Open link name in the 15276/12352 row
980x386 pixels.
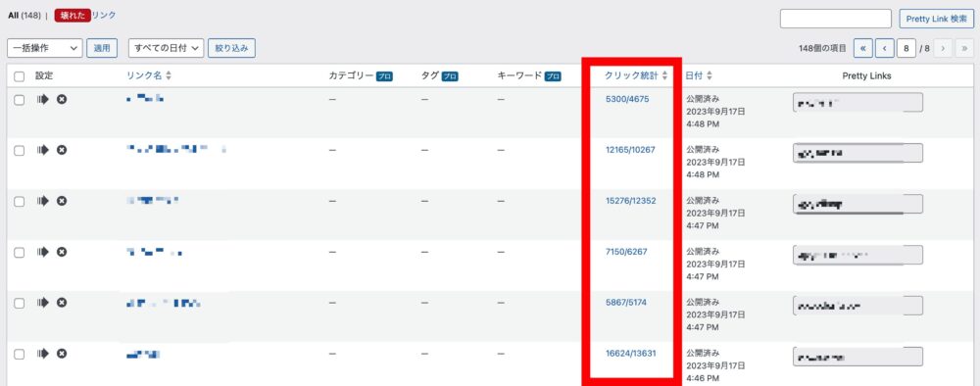[x=153, y=201]
